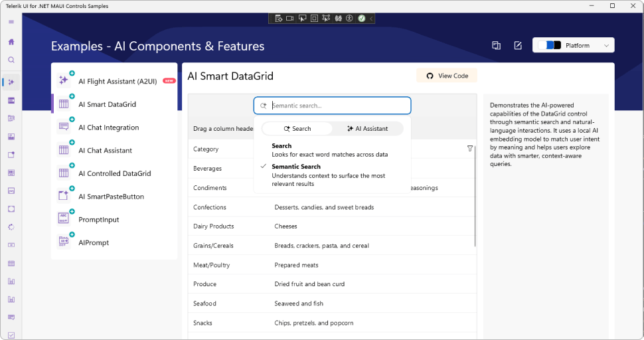Click the AI SmartPasteButton icon

click(x=64, y=195)
